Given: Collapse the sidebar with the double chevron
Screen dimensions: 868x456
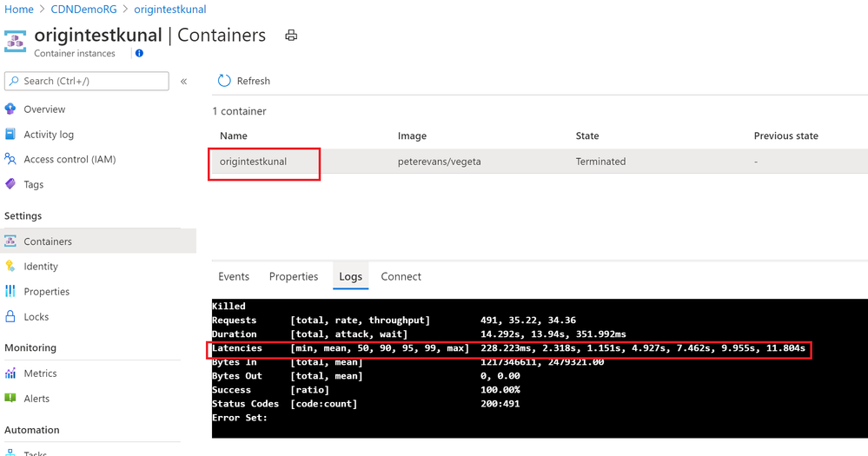Looking at the screenshot, I should 184,82.
